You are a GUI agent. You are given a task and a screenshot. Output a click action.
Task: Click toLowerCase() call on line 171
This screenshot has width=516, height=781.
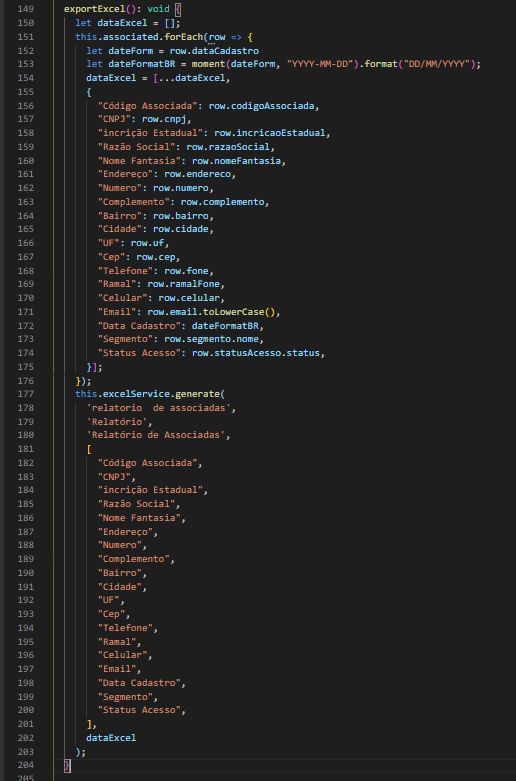point(239,312)
